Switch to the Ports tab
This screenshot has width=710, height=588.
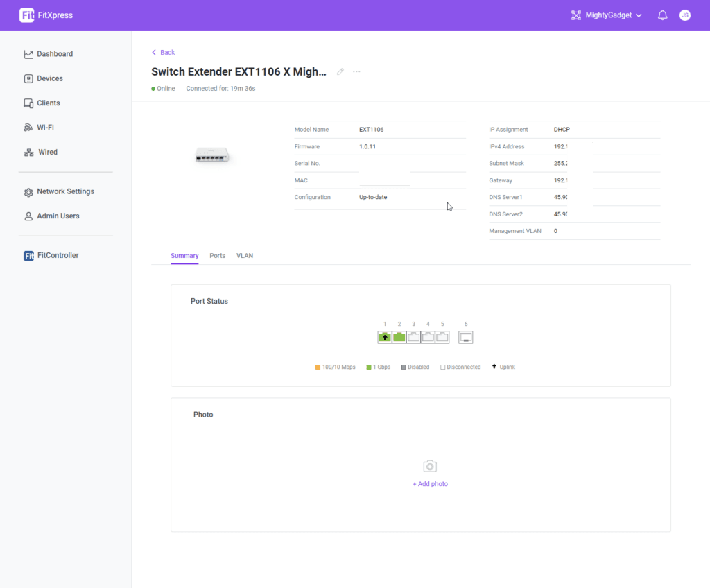click(x=217, y=256)
